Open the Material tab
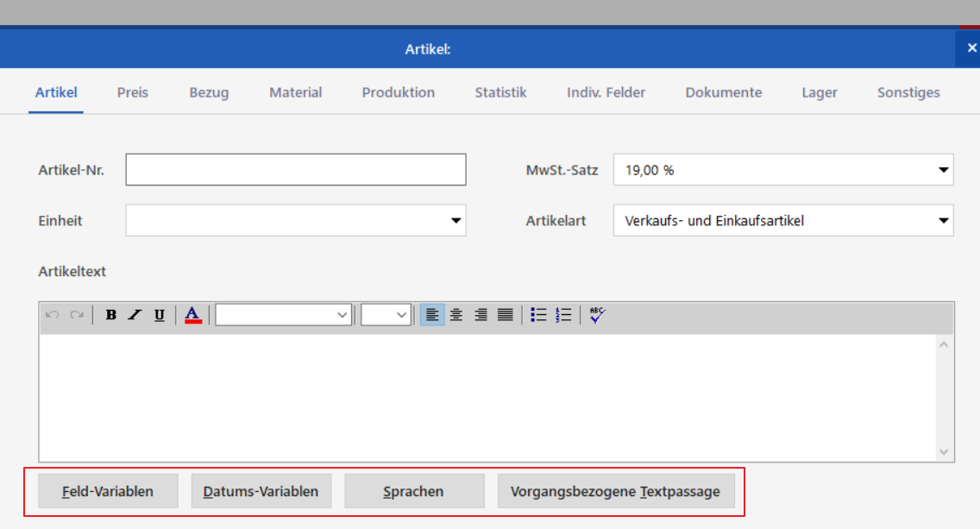Screen dimensions: 980x529 [296, 92]
